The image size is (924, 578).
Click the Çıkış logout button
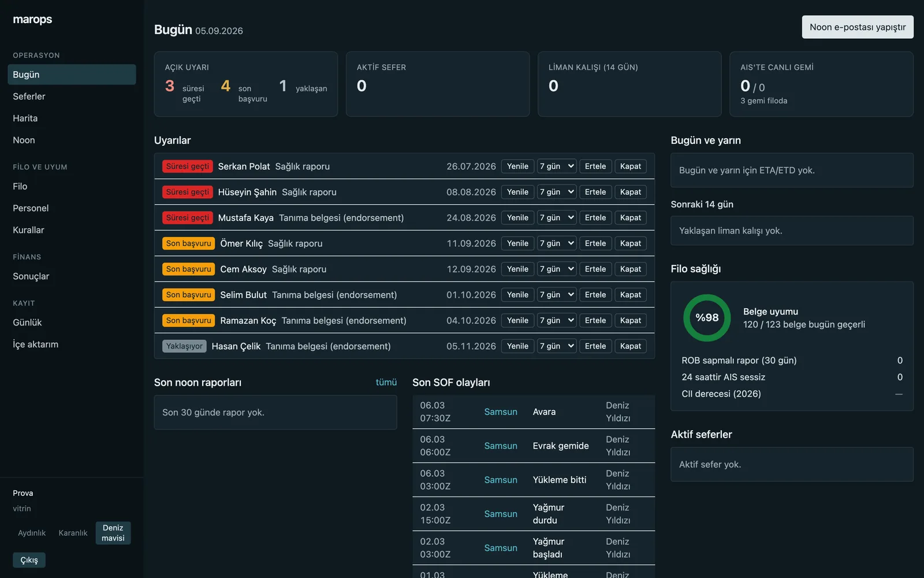[x=29, y=560]
